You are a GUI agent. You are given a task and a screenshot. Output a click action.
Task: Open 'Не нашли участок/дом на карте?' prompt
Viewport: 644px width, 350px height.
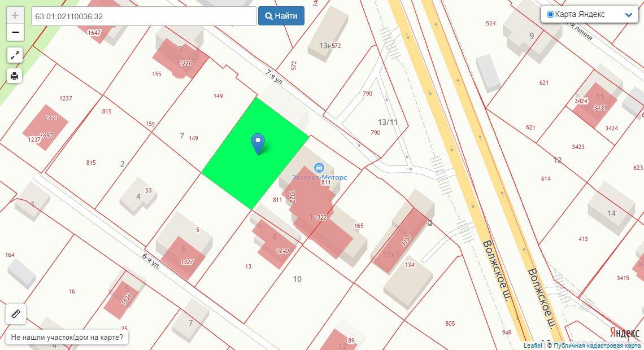[67, 337]
